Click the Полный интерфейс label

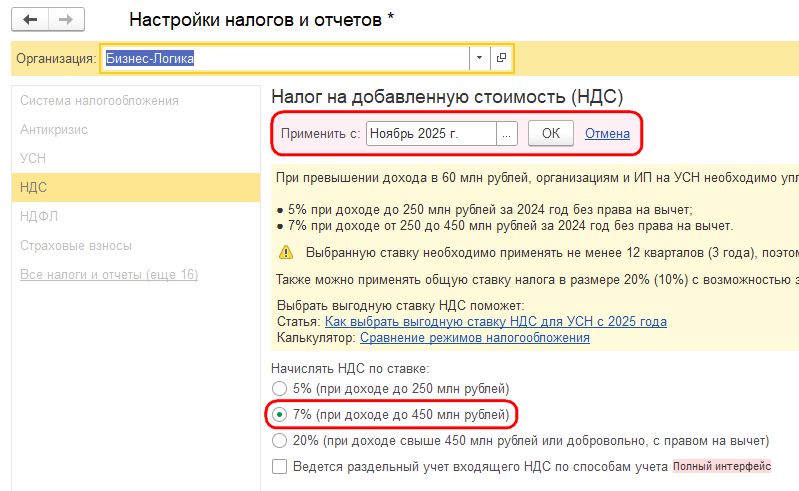click(x=722, y=466)
